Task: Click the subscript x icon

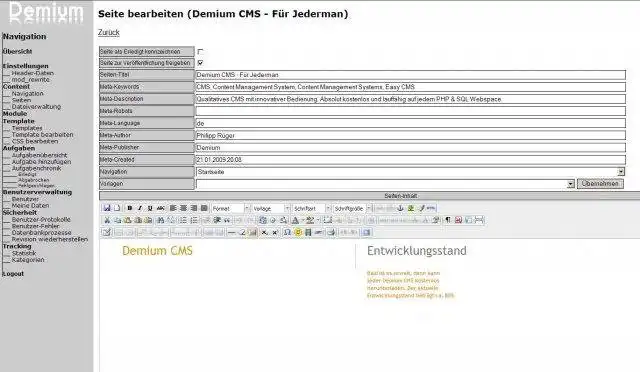Action: click(x=264, y=232)
